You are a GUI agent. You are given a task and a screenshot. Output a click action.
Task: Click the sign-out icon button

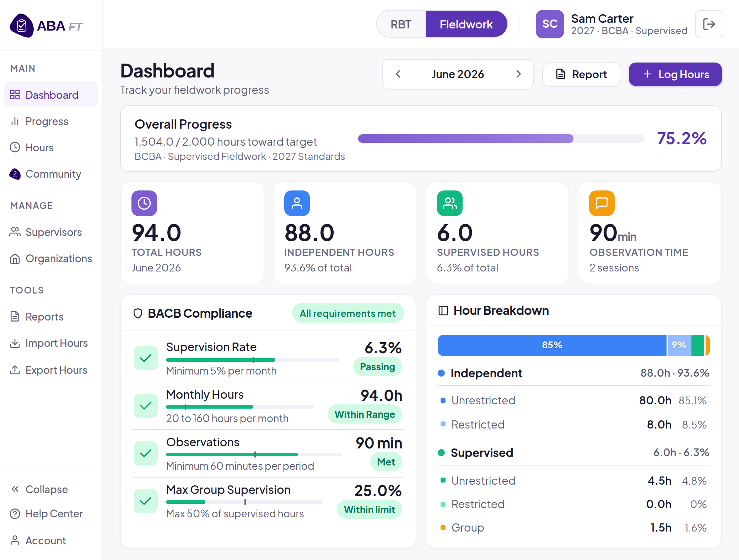click(x=709, y=24)
